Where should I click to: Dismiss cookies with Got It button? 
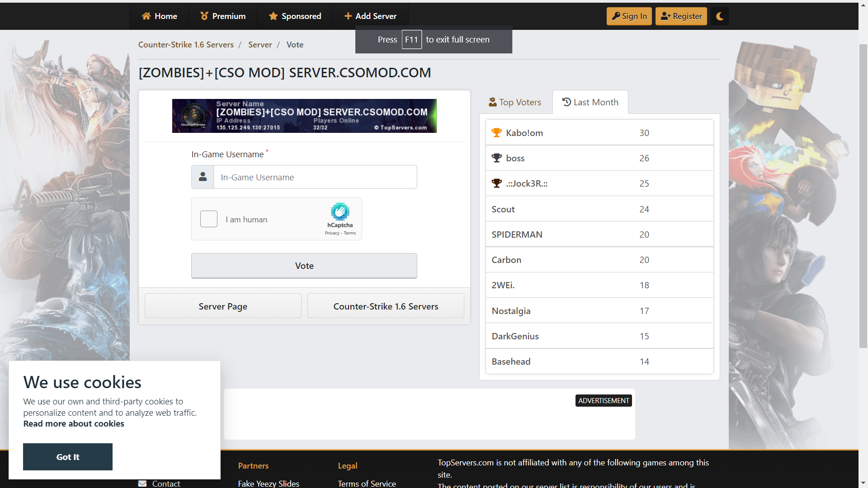point(68,456)
